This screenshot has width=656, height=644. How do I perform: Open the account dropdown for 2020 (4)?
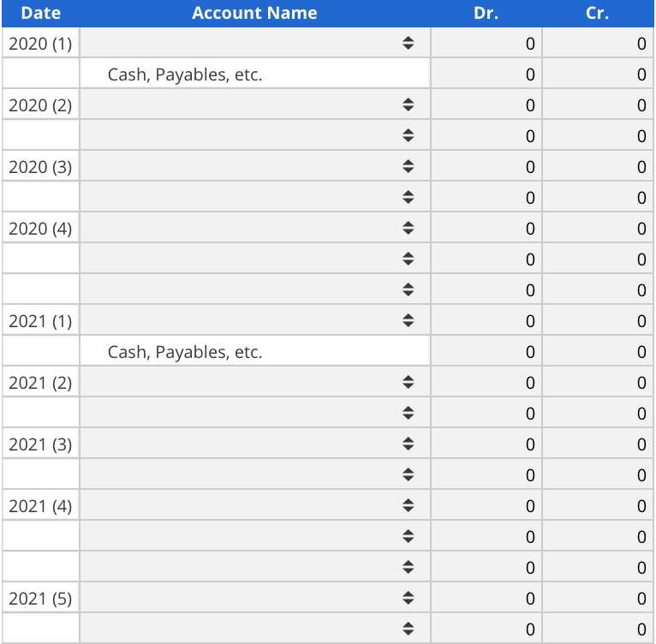255,228
